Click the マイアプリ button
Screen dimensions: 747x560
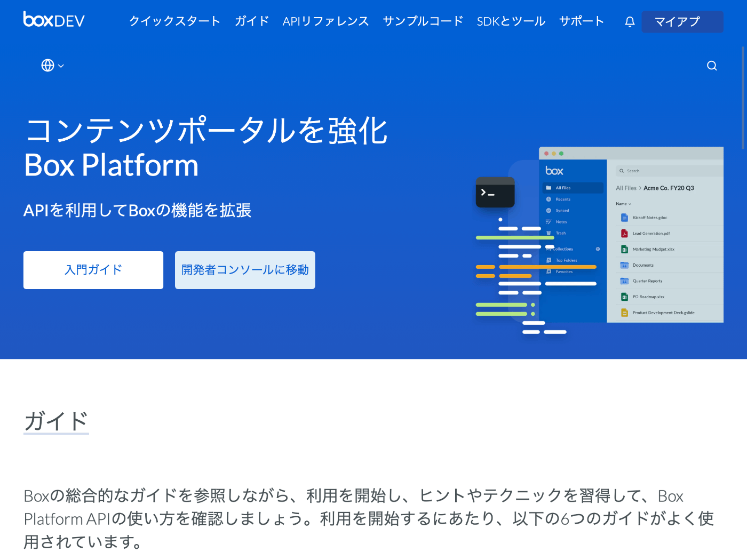pyautogui.click(x=682, y=22)
